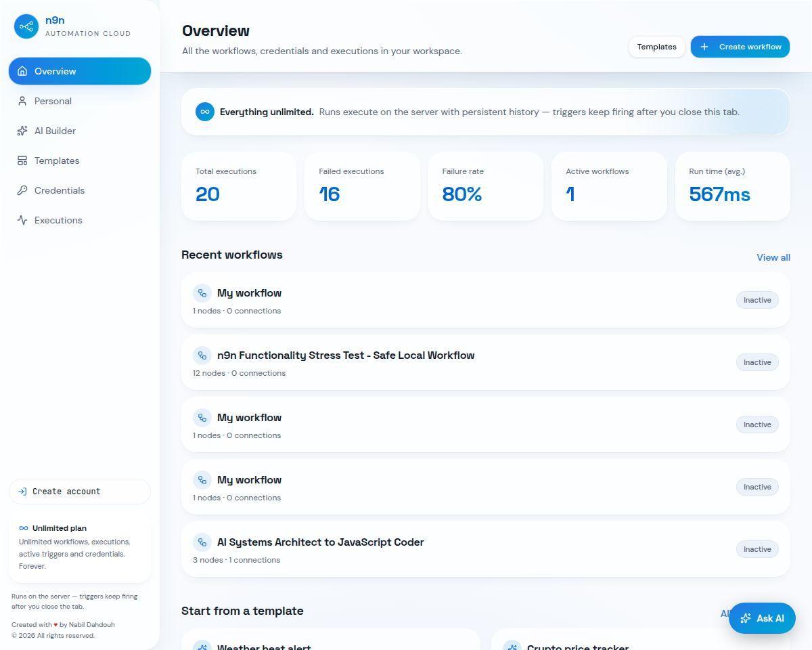Click Inactive badge on Stress Test workflow
The width and height of the screenshot is (812, 650).
point(757,362)
